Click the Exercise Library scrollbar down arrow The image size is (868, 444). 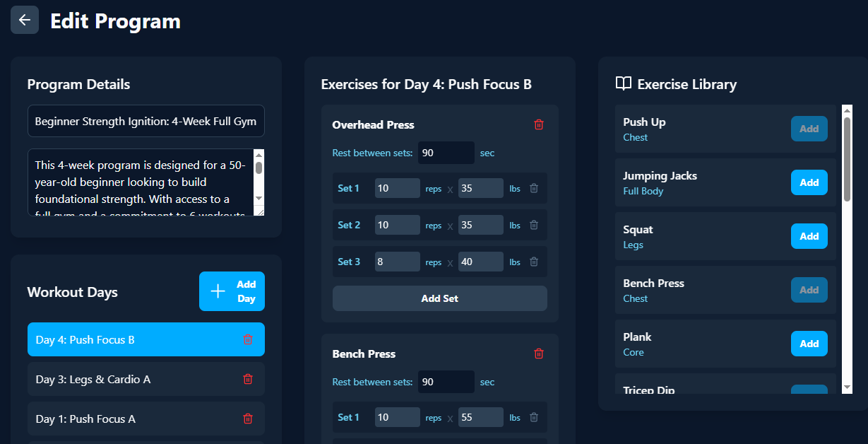click(848, 387)
